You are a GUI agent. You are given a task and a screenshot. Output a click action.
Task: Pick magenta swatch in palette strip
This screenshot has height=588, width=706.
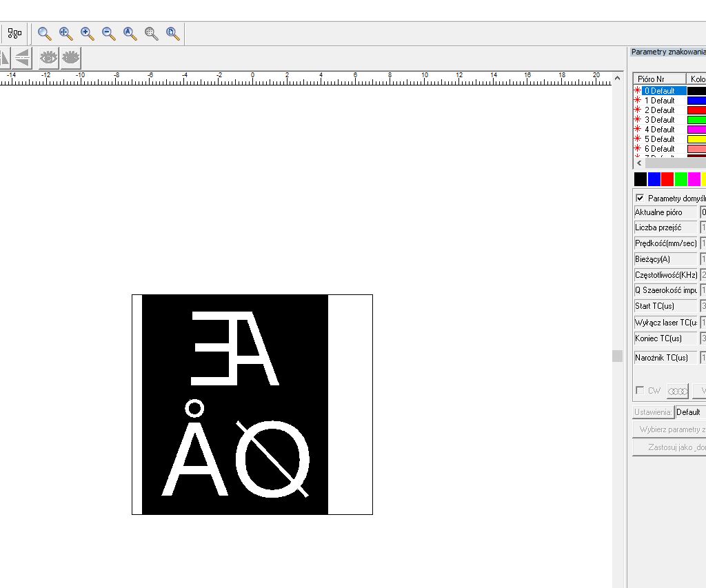tap(694, 179)
